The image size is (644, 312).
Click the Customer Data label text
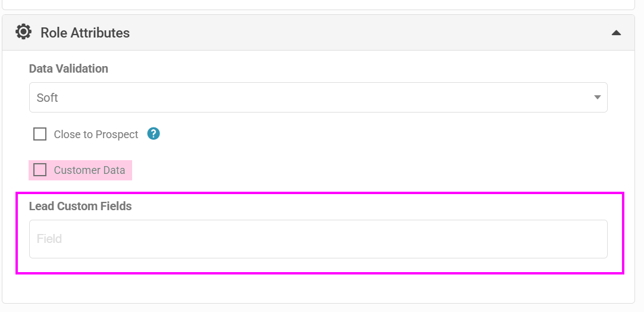click(x=89, y=170)
